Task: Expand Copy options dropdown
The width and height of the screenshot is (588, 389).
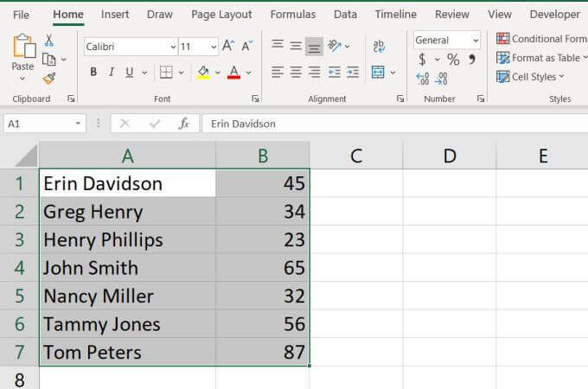Action: click(64, 59)
